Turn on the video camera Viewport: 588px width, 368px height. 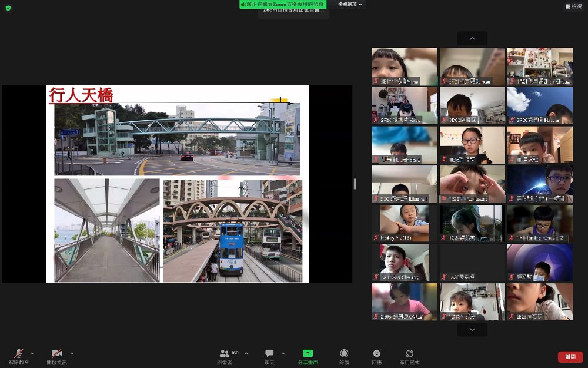pos(56,354)
